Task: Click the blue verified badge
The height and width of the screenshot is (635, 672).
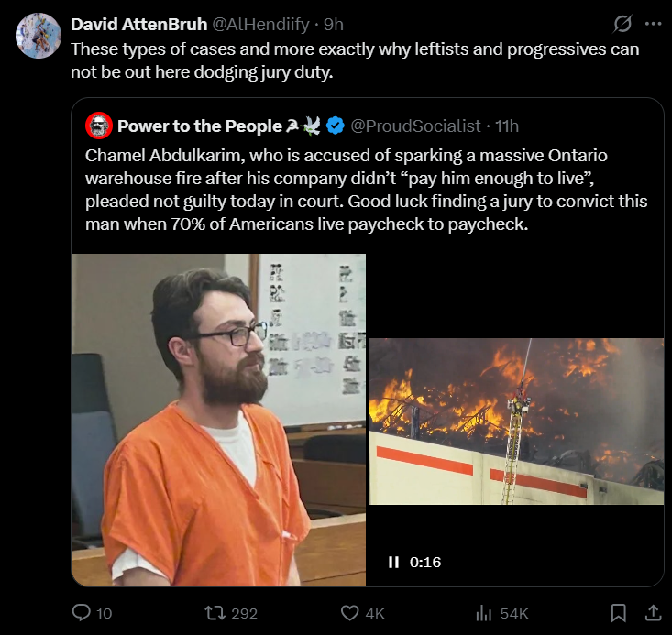Action: coord(336,126)
